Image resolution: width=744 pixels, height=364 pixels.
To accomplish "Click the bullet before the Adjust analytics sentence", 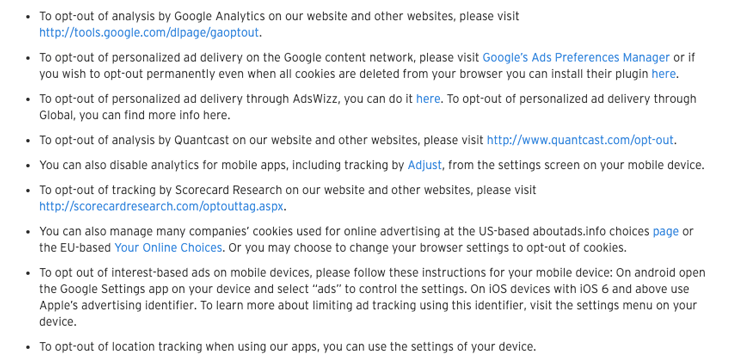I will pos(28,166).
